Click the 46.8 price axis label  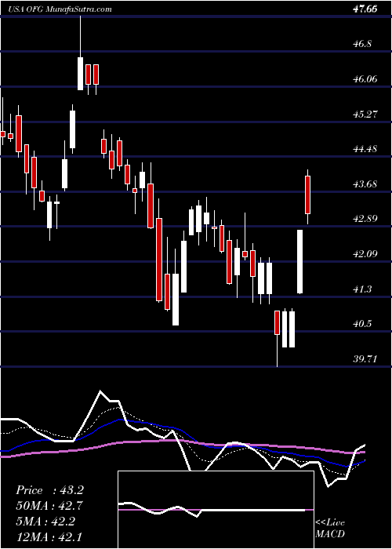coord(362,44)
